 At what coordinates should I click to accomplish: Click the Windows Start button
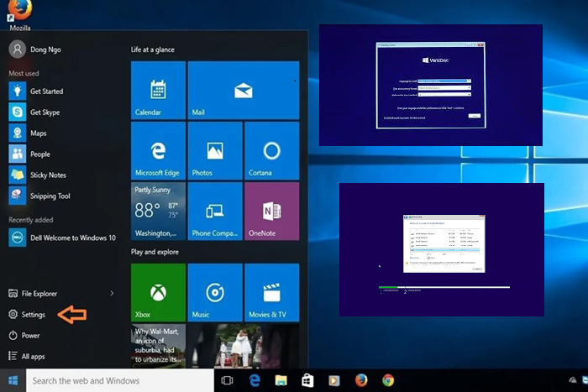click(13, 380)
